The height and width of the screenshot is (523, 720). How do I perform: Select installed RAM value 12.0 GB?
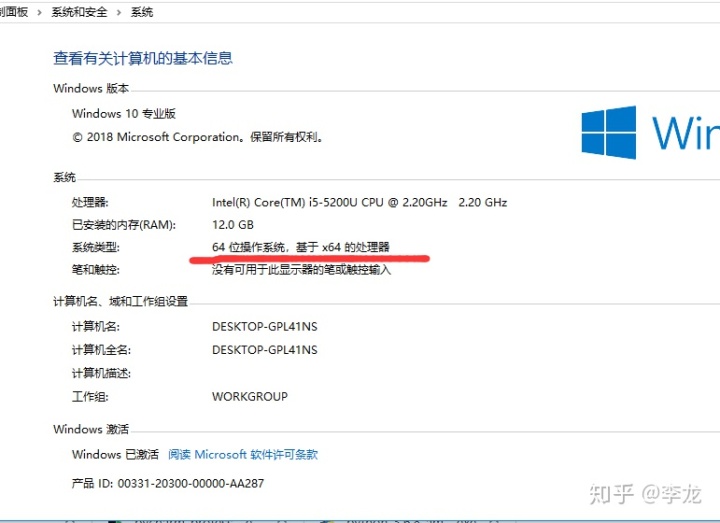233,225
